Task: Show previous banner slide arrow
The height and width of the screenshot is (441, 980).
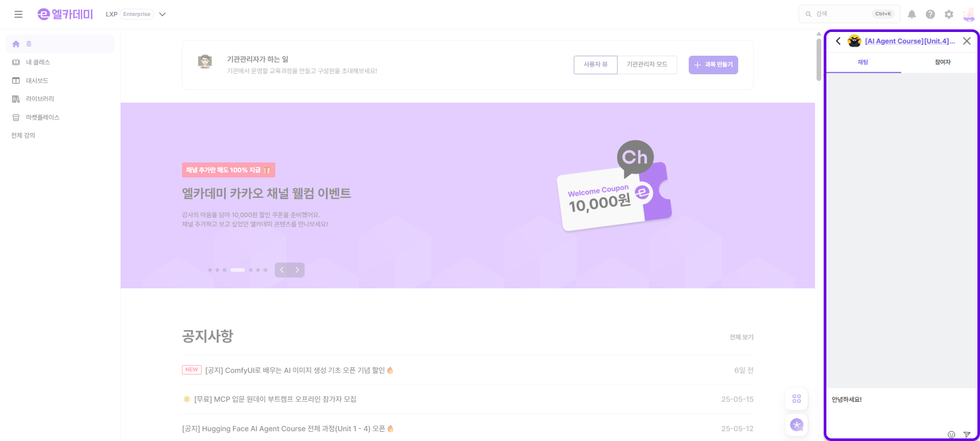Action: click(282, 270)
